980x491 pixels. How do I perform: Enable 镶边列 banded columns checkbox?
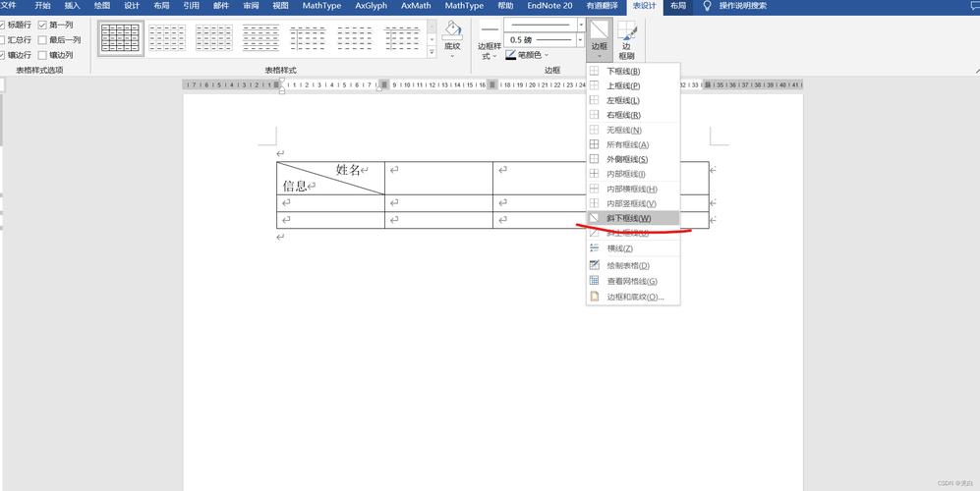(x=42, y=55)
